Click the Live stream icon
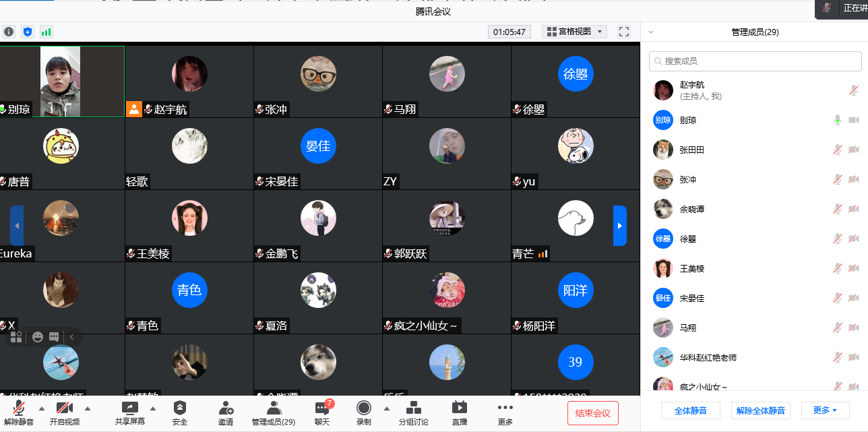This screenshot has width=868, height=432. pyautogui.click(x=460, y=408)
